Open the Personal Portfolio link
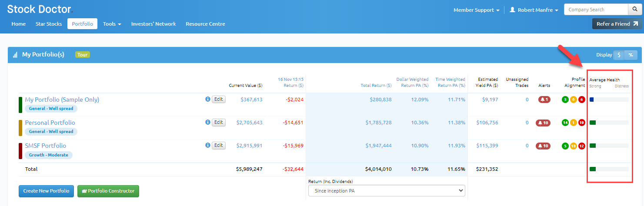Image resolution: width=644 pixels, height=206 pixels. click(50, 123)
